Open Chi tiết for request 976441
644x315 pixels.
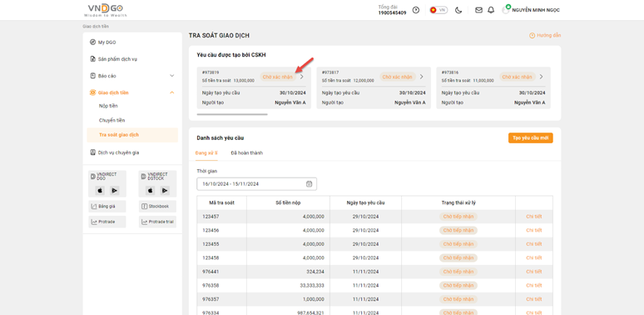(x=534, y=272)
